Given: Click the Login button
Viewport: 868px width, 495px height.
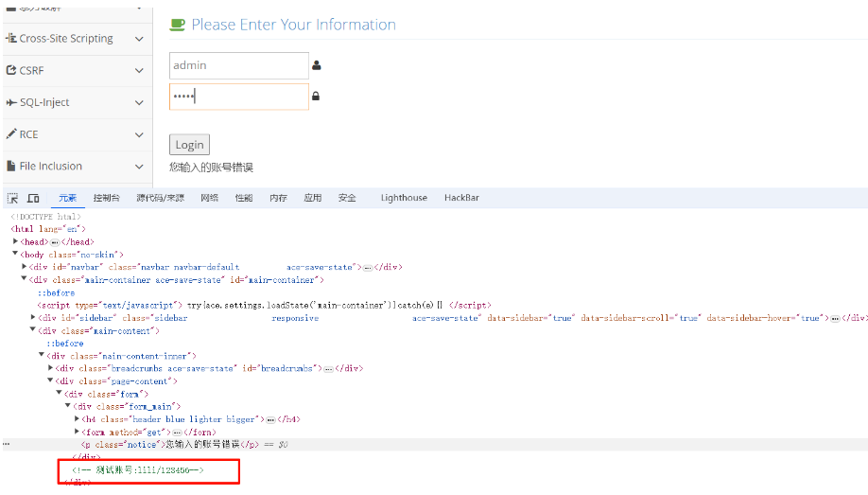Looking at the screenshot, I should click(189, 145).
